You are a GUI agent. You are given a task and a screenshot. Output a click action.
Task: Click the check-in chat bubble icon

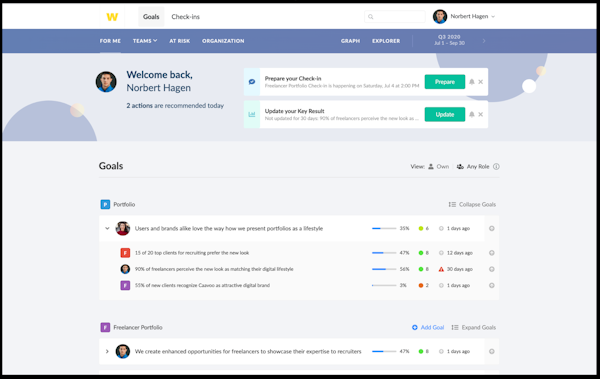[x=252, y=82]
